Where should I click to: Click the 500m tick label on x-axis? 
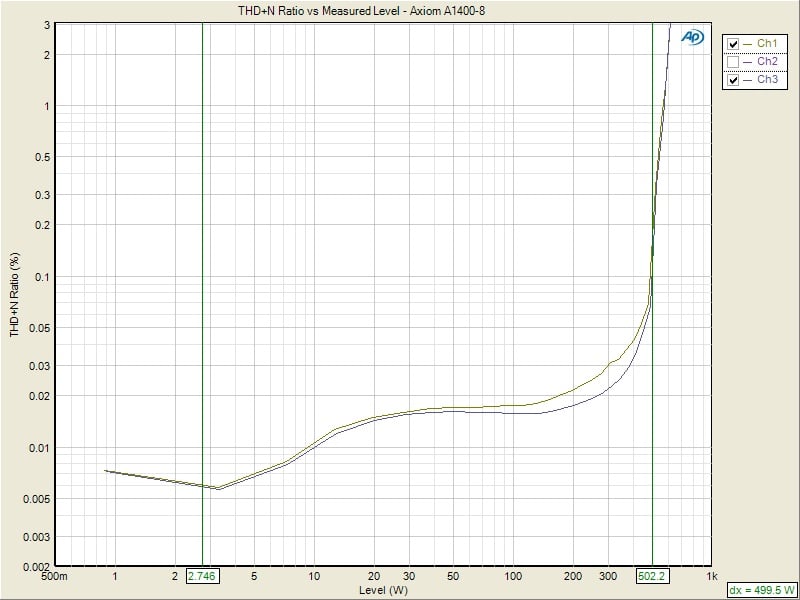point(55,577)
